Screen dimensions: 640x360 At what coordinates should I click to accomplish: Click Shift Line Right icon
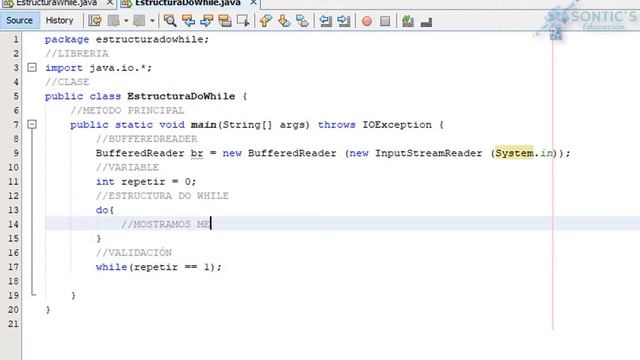coord(344,20)
